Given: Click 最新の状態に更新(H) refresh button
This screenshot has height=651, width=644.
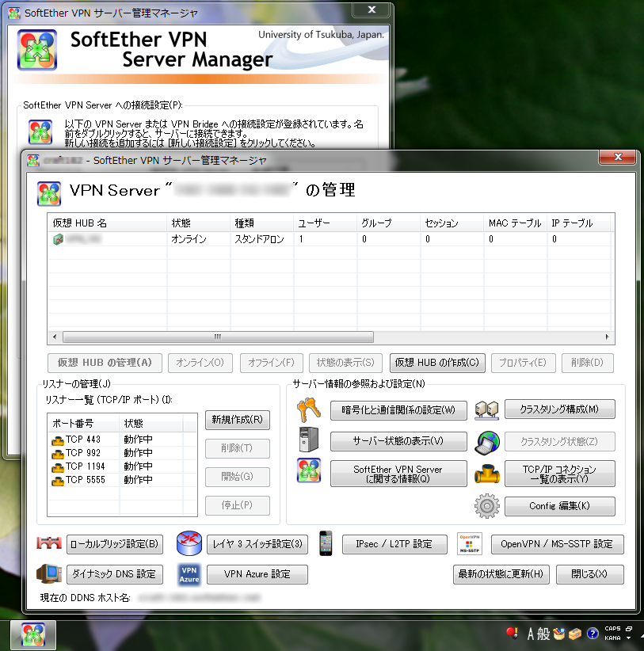Looking at the screenshot, I should (501, 574).
